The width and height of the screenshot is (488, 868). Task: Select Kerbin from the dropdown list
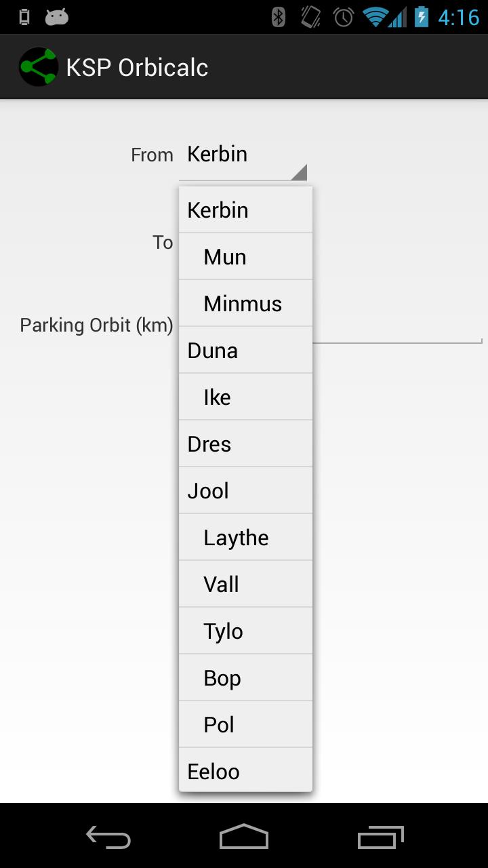point(245,210)
